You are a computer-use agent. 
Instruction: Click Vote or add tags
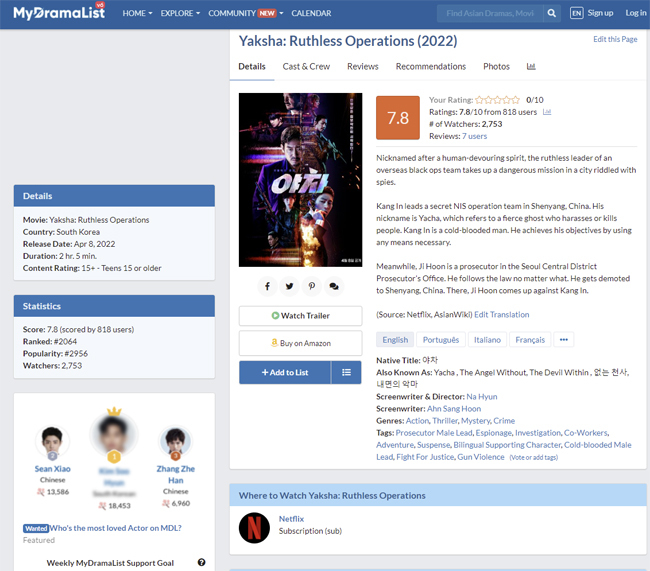coord(534,457)
